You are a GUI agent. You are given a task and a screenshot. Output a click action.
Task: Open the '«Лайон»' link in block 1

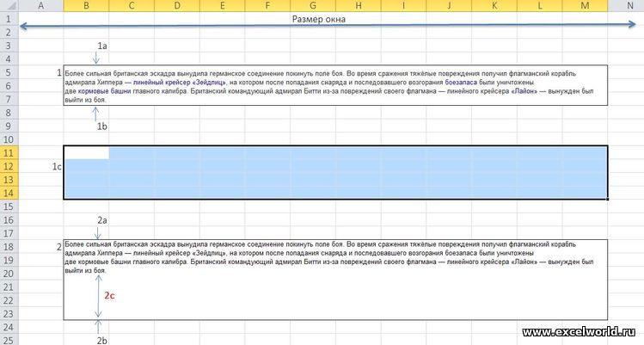click(x=524, y=91)
